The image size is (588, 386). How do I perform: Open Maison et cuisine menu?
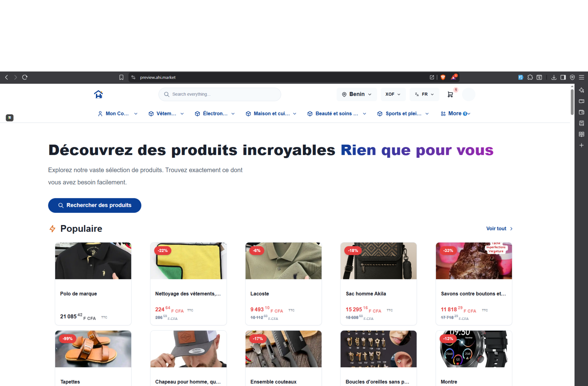pyautogui.click(x=271, y=114)
